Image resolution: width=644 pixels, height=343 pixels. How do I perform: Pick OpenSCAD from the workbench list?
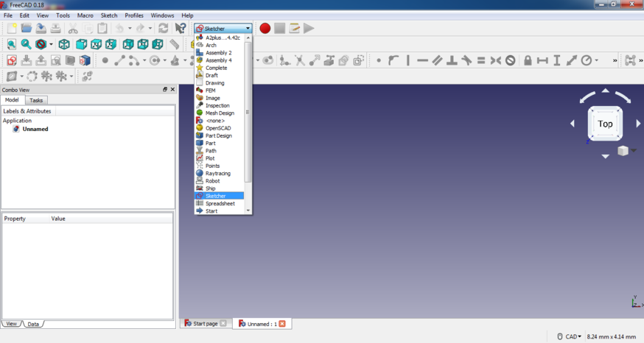pyautogui.click(x=219, y=128)
